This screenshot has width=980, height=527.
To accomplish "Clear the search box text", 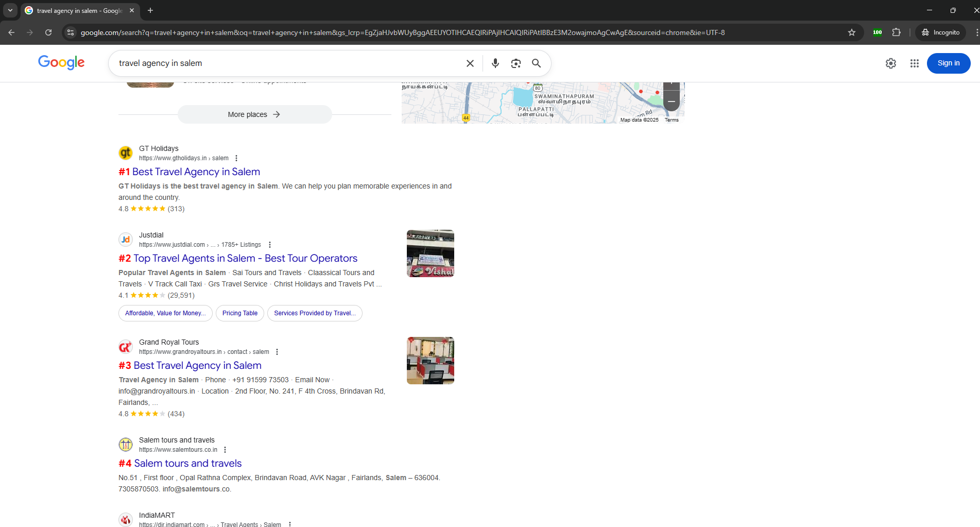I will [470, 63].
